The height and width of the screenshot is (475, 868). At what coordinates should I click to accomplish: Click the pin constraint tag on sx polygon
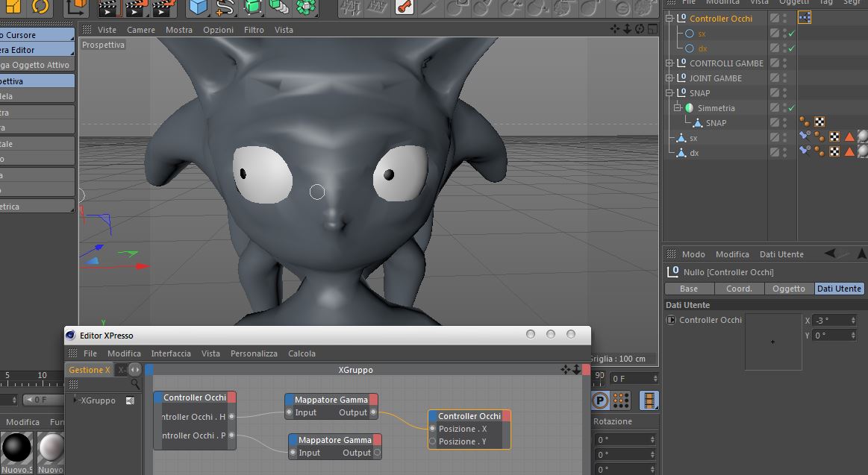click(x=805, y=136)
